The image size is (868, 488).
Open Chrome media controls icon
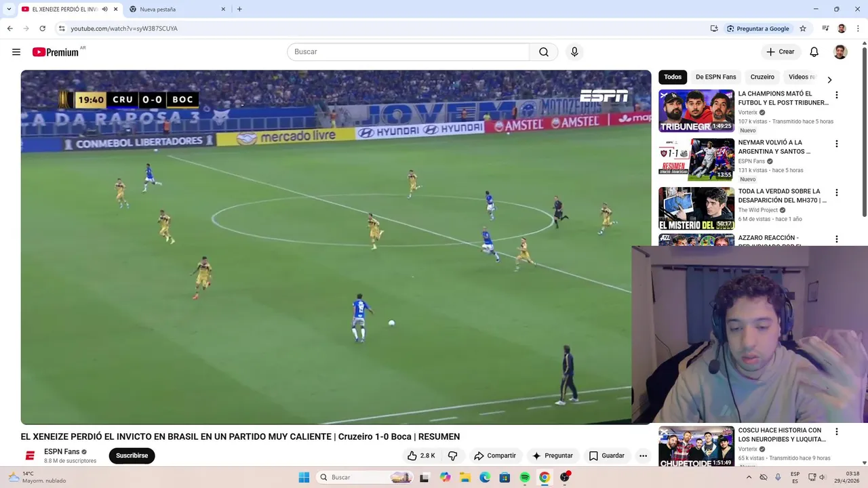coord(825,28)
